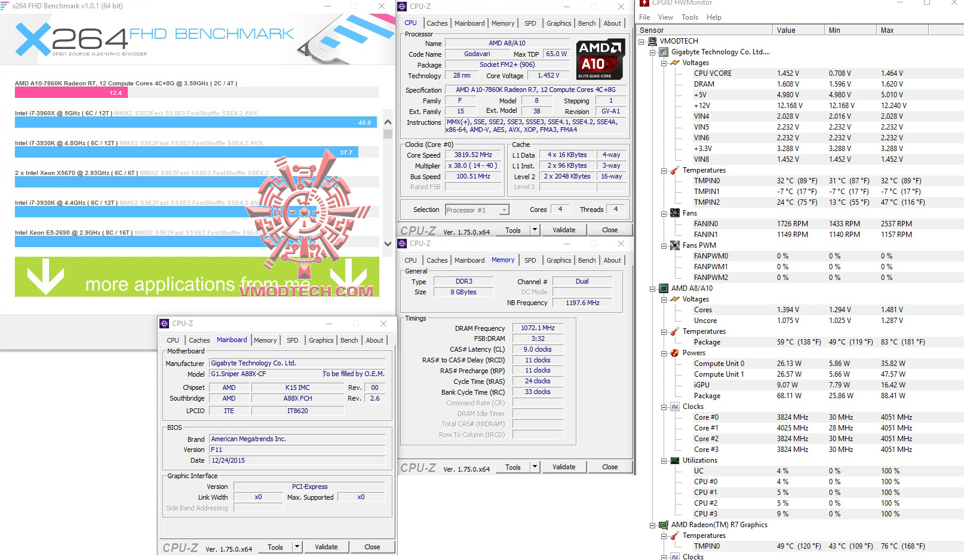964x560 pixels.
Task: Click the Voltages icon under AMD A8/A10
Action: point(675,299)
